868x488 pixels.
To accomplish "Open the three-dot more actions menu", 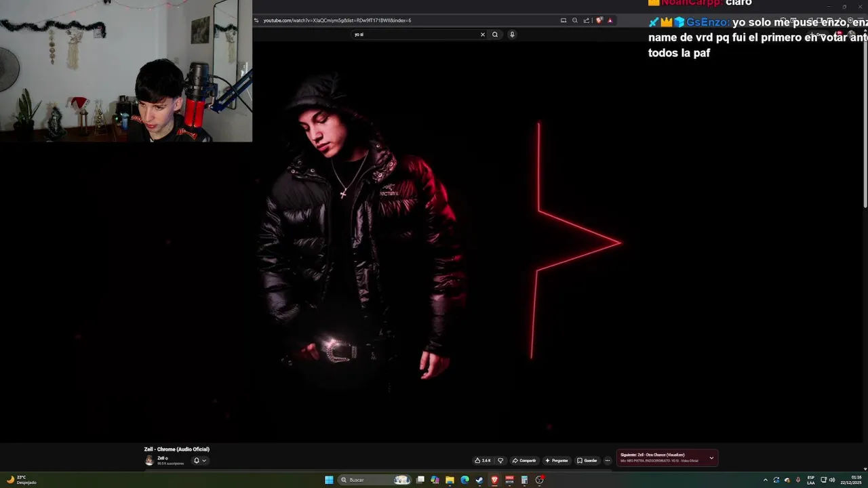I will 608,460.
